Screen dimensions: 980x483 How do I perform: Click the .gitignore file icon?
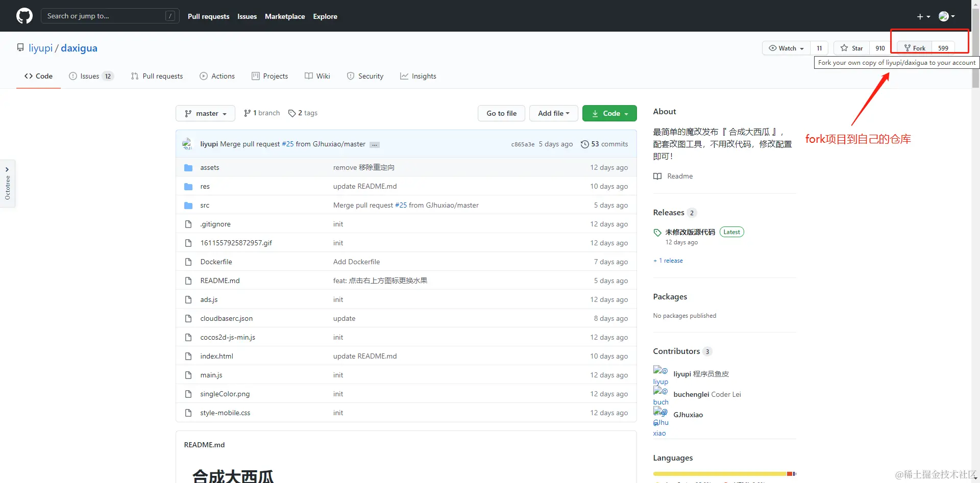[188, 224]
